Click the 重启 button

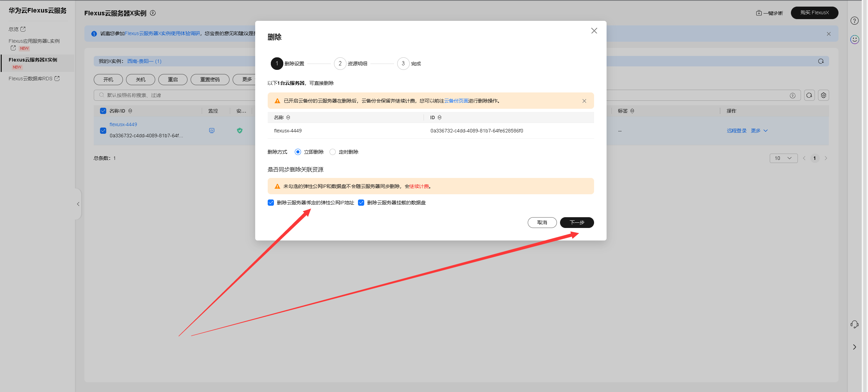[x=173, y=79]
